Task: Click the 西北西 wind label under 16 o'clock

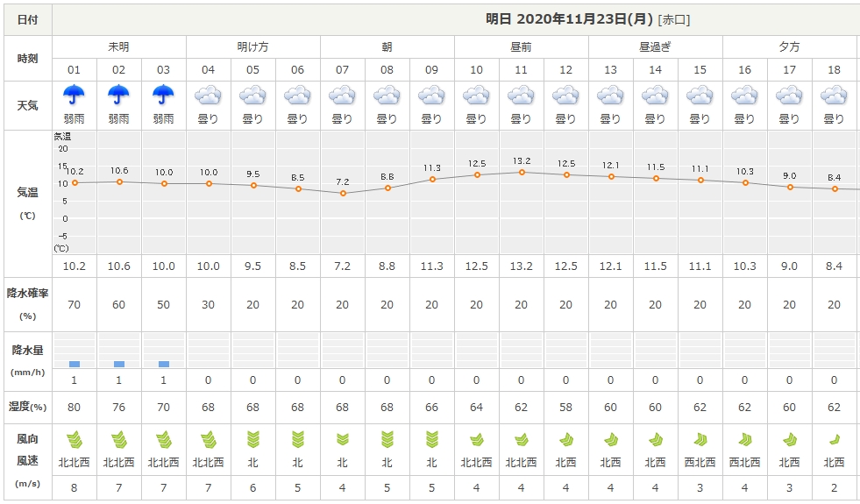Action: tap(744, 463)
